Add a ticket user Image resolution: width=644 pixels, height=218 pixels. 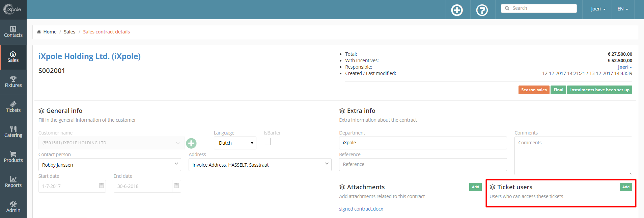(626, 187)
